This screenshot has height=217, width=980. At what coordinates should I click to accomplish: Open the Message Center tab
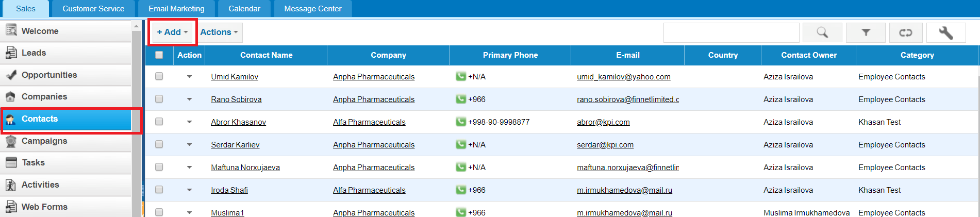pyautogui.click(x=313, y=9)
